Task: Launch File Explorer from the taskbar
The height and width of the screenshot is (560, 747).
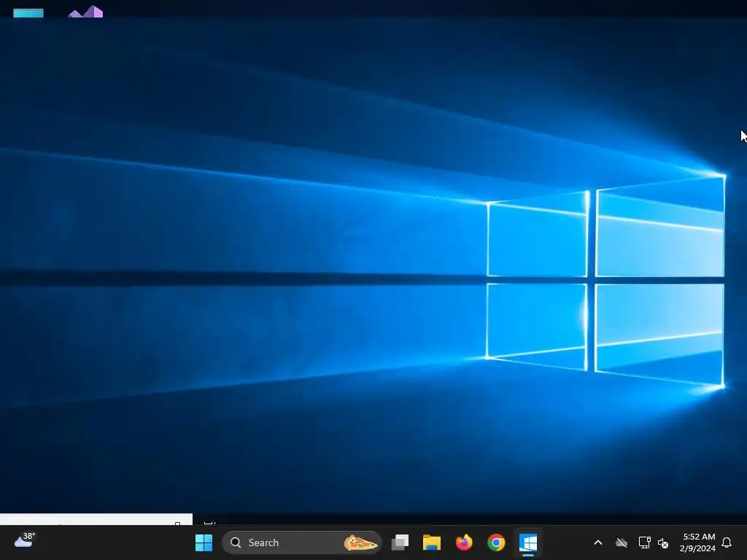Action: click(x=432, y=542)
